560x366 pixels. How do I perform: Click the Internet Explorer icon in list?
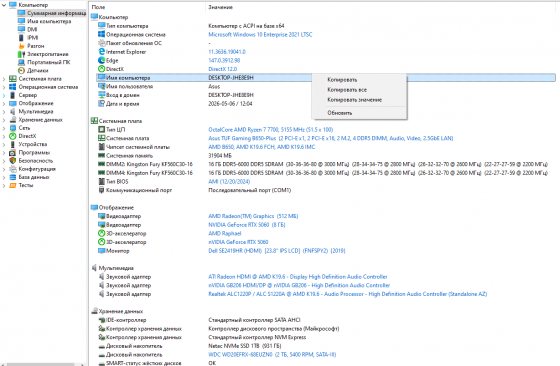tap(101, 51)
